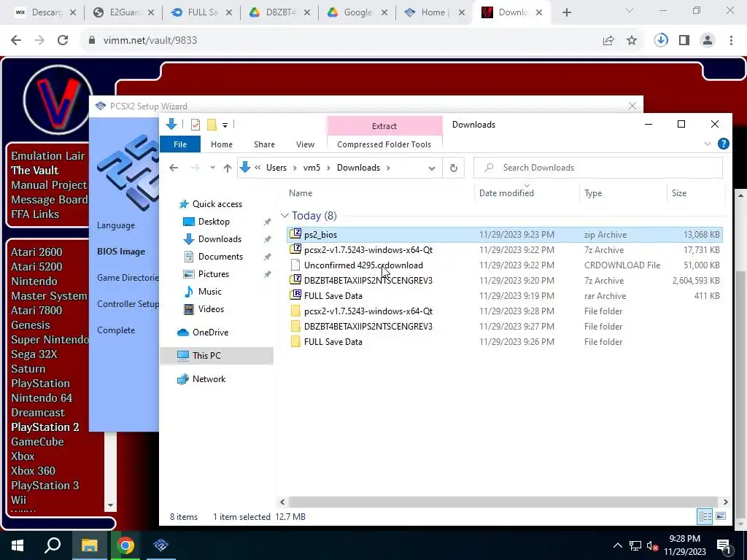Select pcsx2-v1.7.5243-windows-x64-Qt 7z archive icon
Viewport: 747px width, 560px height.
point(295,249)
